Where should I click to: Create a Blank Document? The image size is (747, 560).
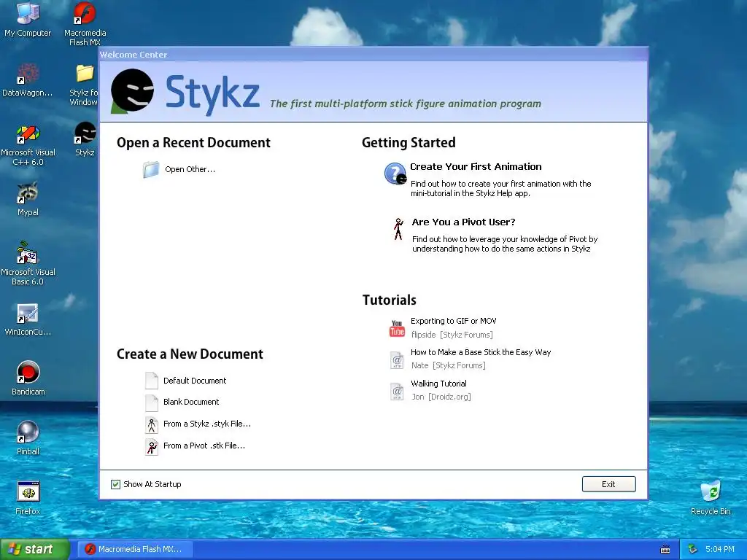coord(191,402)
